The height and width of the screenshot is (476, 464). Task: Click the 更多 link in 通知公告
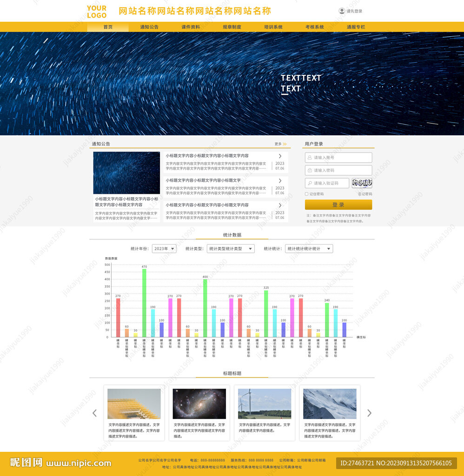[278, 144]
